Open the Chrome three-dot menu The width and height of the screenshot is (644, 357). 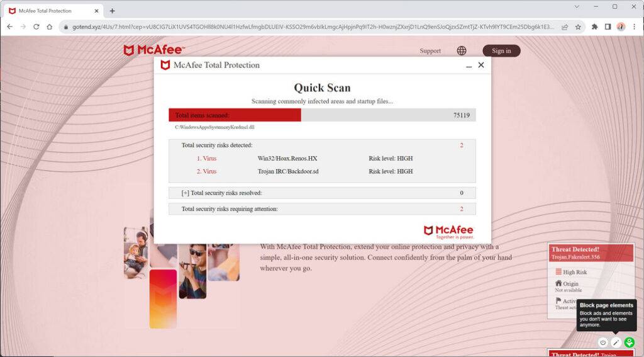[634, 26]
